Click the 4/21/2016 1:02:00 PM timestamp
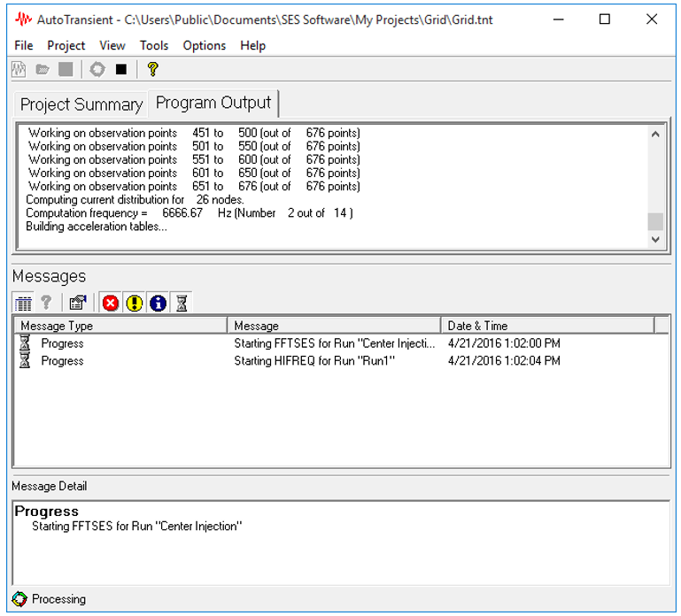The height and width of the screenshot is (616, 681). coord(504,343)
